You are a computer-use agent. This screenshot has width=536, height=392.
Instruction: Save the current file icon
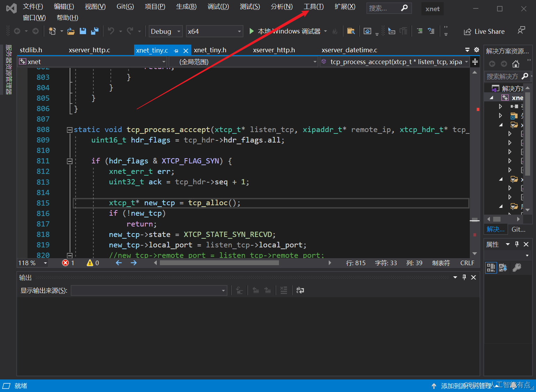pos(83,31)
